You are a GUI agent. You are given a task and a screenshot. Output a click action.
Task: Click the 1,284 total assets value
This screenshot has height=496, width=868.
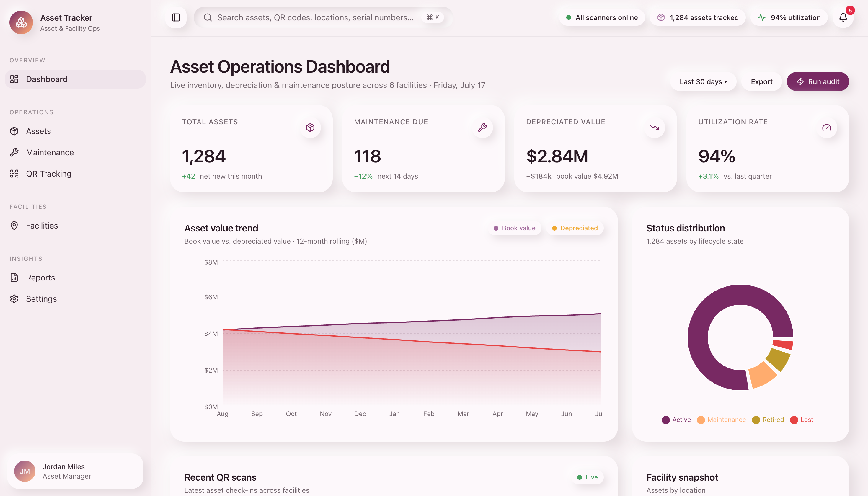(204, 156)
